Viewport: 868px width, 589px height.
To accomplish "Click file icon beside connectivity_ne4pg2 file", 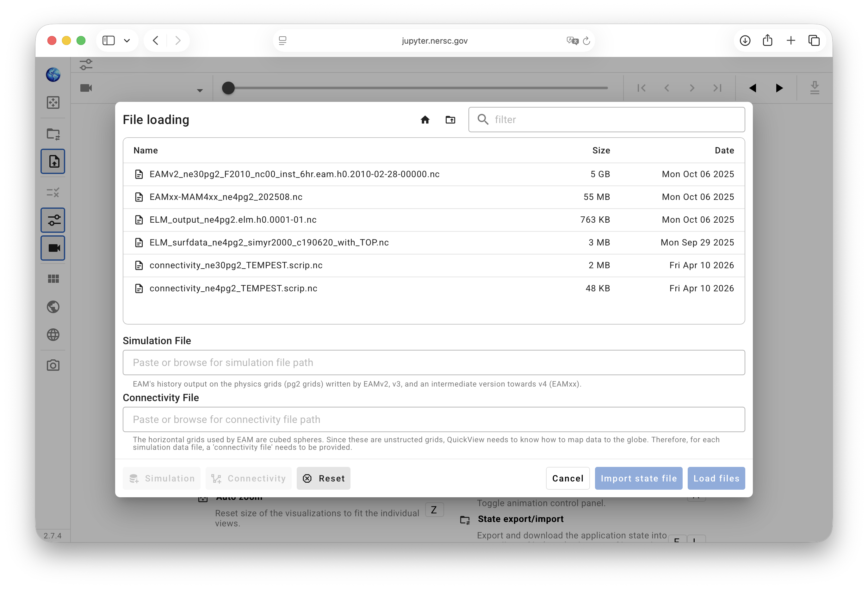I will (x=139, y=288).
